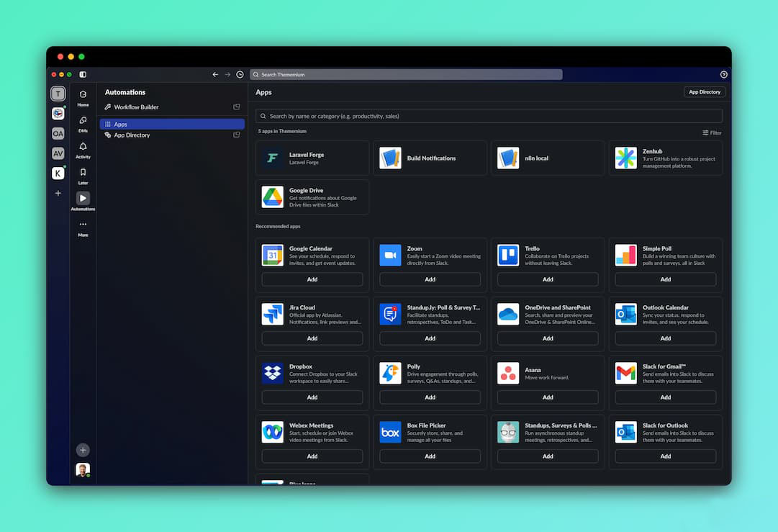Select the Automations play icon
The width and height of the screenshot is (778, 532).
[x=83, y=198]
